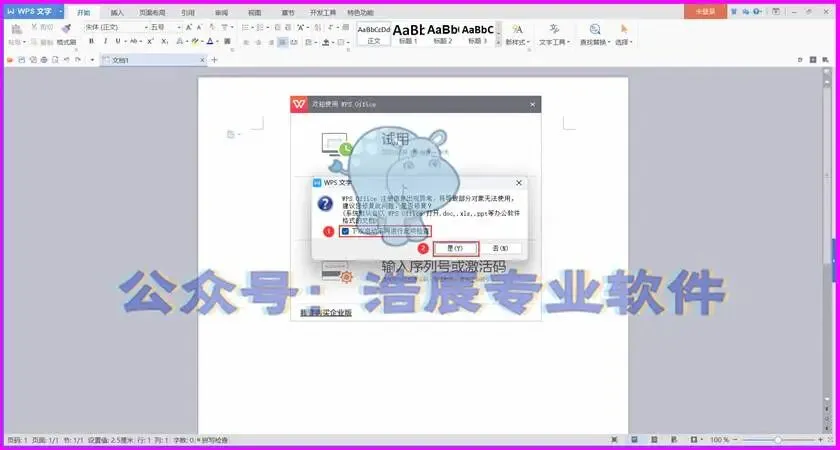Click the ribbon collapse icon near window controls
Screen dimensions: 840x450
[776, 11]
